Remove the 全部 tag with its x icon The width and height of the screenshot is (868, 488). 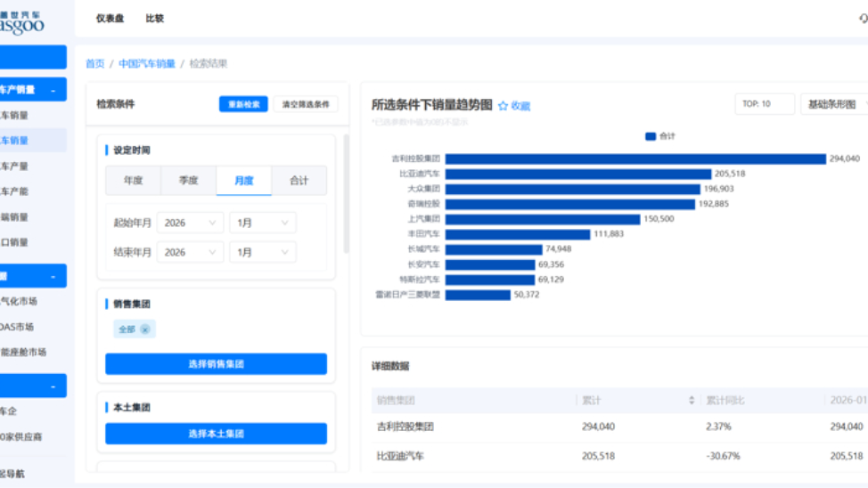[x=145, y=329]
